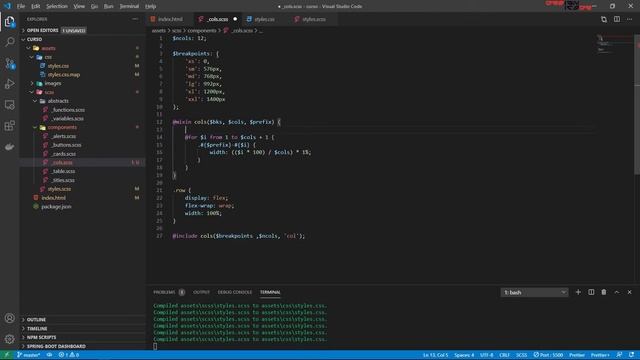Open _buttons.scss in the explorer

pyautogui.click(x=66, y=145)
